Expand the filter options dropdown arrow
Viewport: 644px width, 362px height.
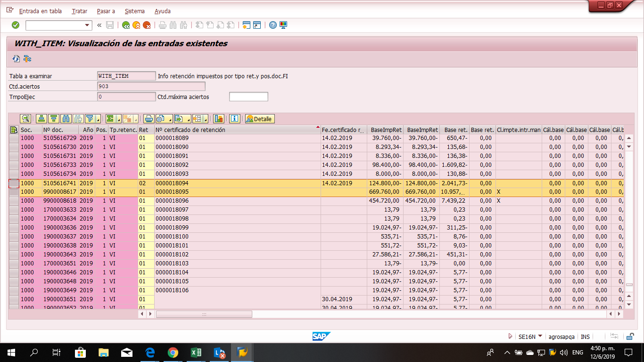click(98, 119)
